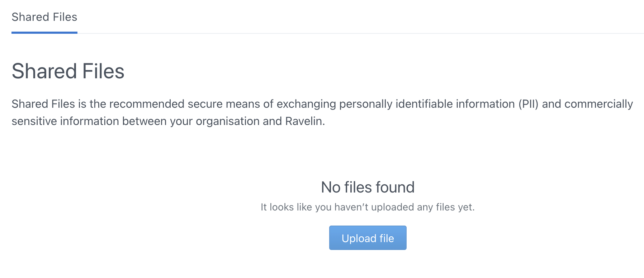The height and width of the screenshot is (278, 644).
Task: Click the Upload file button
Action: pos(368,238)
